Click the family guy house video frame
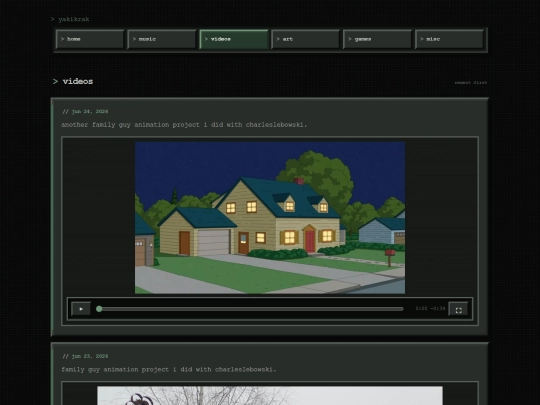 [x=270, y=218]
